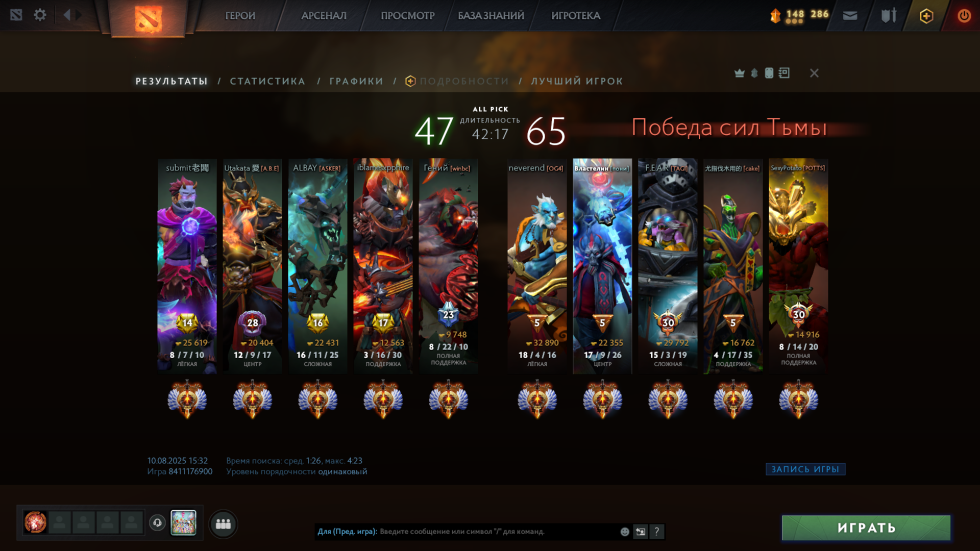Click the ИГРАТЬ button
980x551 pixels.
(866, 528)
